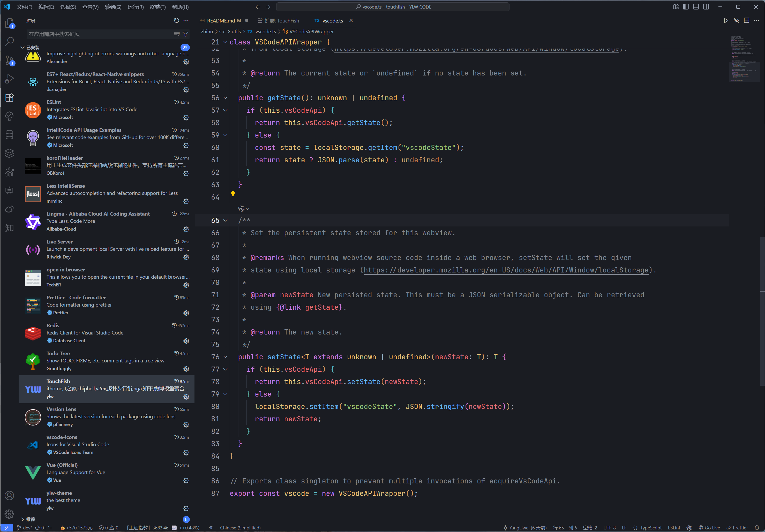765x532 pixels.
Task: Click the 上证指数 3683.46 status item
Action: coord(163,528)
